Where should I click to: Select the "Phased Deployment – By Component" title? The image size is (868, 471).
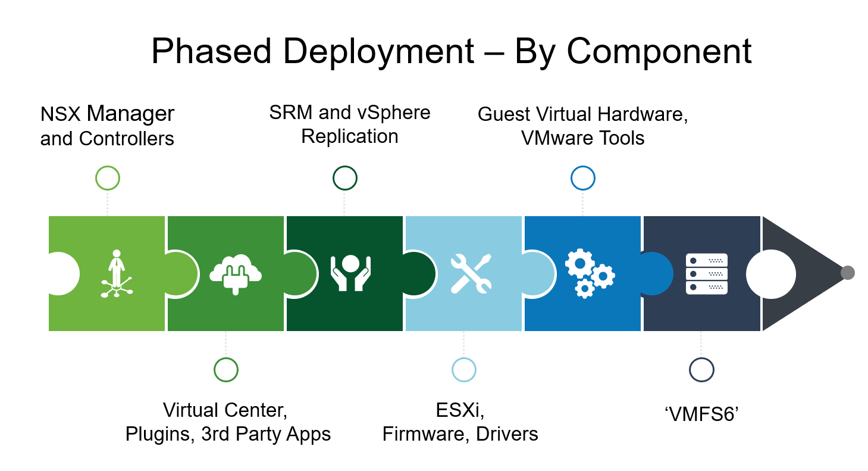pos(452,51)
